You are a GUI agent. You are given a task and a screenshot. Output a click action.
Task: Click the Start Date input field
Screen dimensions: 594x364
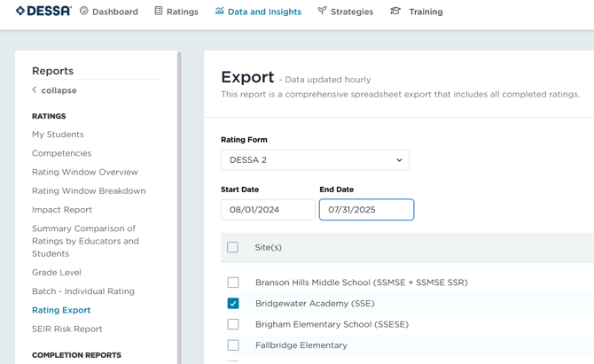[x=267, y=210]
